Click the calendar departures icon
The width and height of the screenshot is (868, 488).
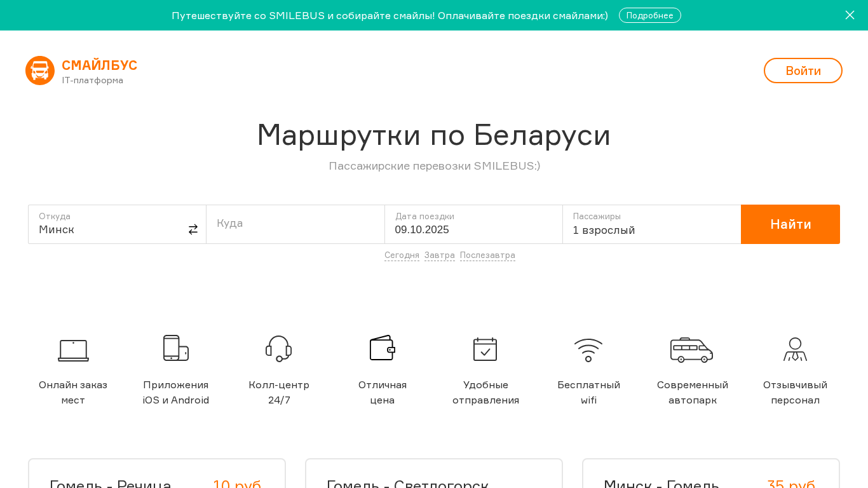pos(485,349)
